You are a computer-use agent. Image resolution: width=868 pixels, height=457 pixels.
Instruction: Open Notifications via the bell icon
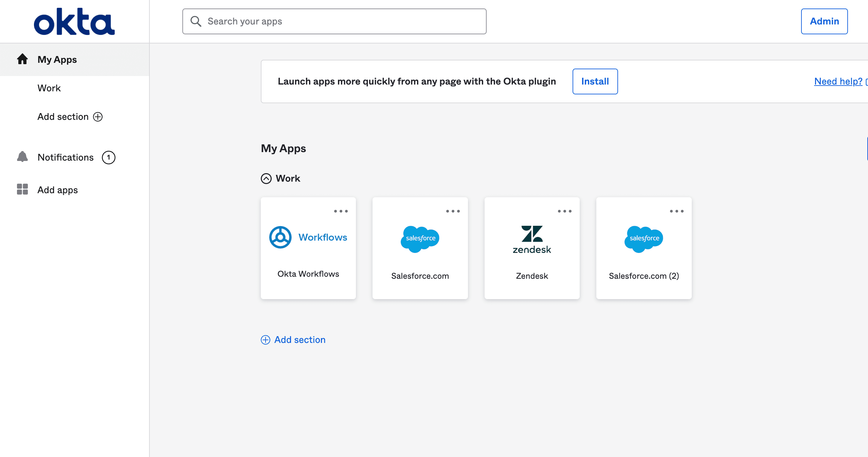click(22, 157)
